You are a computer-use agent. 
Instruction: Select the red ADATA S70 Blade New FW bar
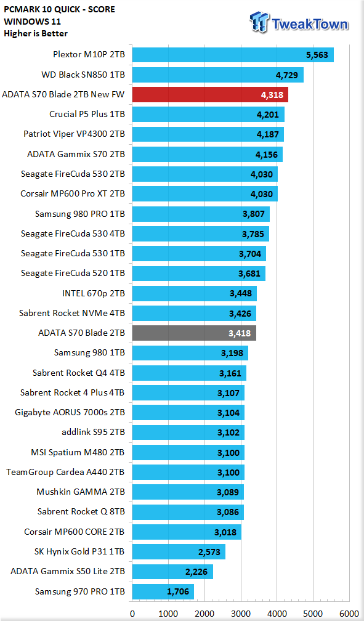pyautogui.click(x=210, y=95)
